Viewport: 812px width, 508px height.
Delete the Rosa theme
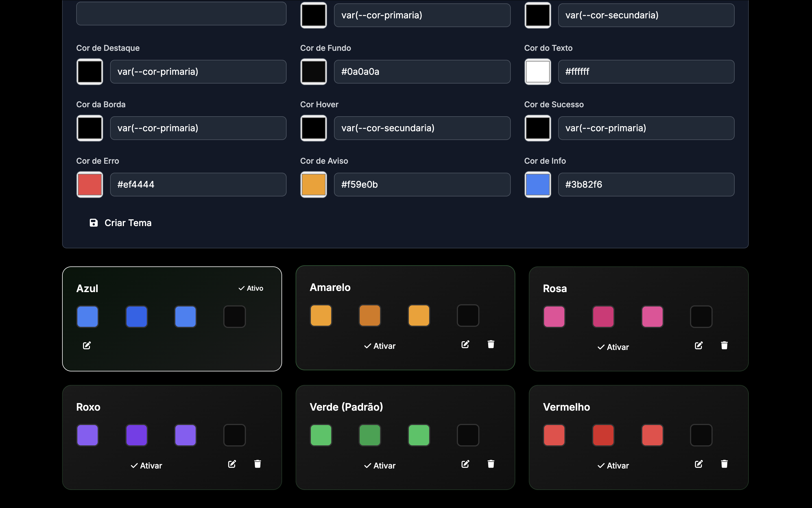click(x=724, y=345)
